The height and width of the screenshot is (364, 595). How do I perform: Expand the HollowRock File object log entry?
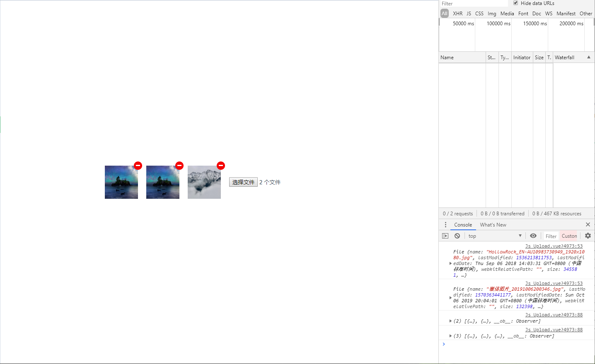point(451,263)
